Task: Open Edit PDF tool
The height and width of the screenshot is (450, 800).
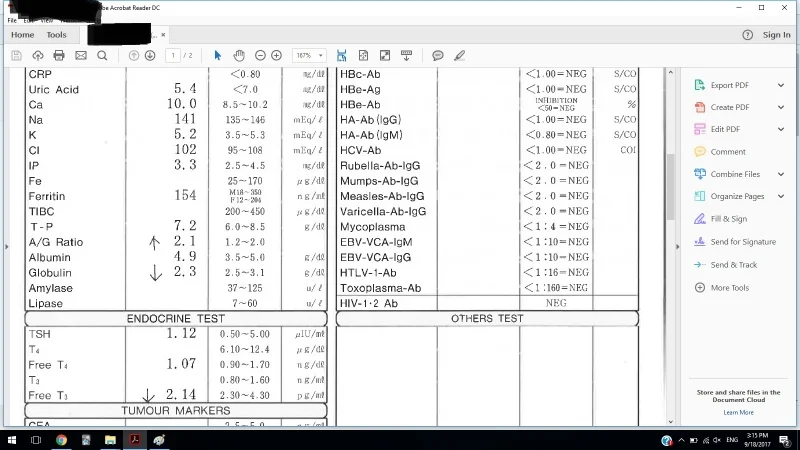Action: tap(725, 129)
